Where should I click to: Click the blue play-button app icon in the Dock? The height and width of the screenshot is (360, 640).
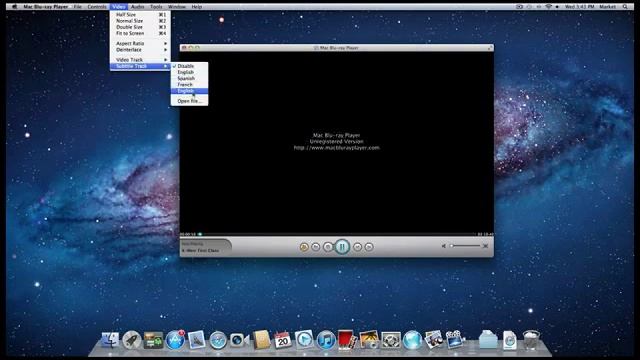[x=304, y=340]
